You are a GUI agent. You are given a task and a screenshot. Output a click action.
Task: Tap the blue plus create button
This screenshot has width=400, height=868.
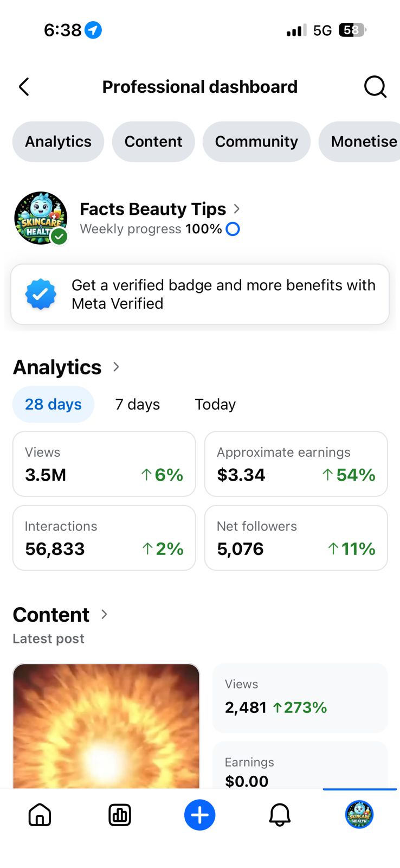pos(200,815)
